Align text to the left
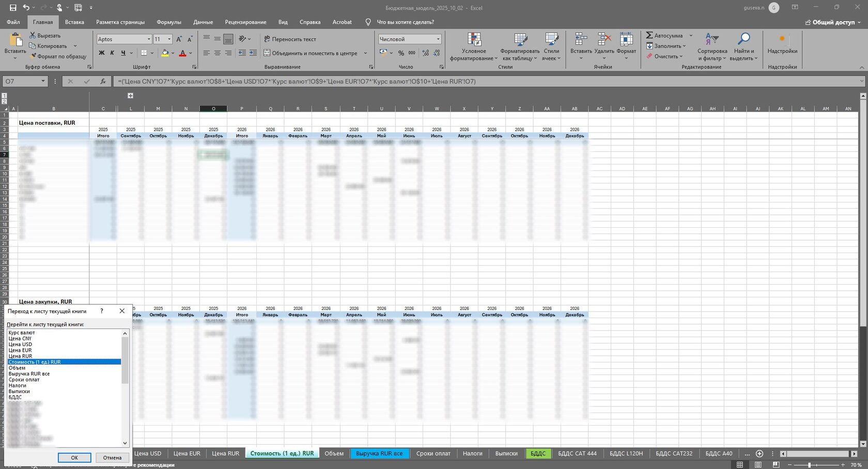This screenshot has height=469, width=868. pos(207,53)
